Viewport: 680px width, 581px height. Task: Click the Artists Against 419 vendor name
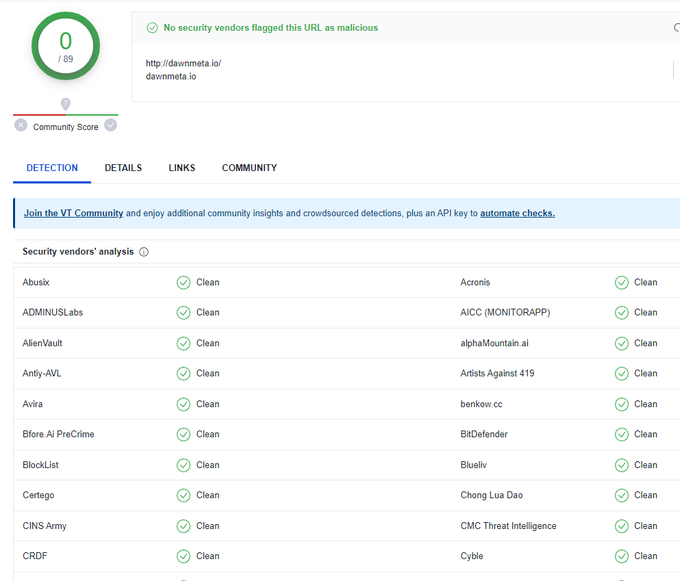point(497,373)
